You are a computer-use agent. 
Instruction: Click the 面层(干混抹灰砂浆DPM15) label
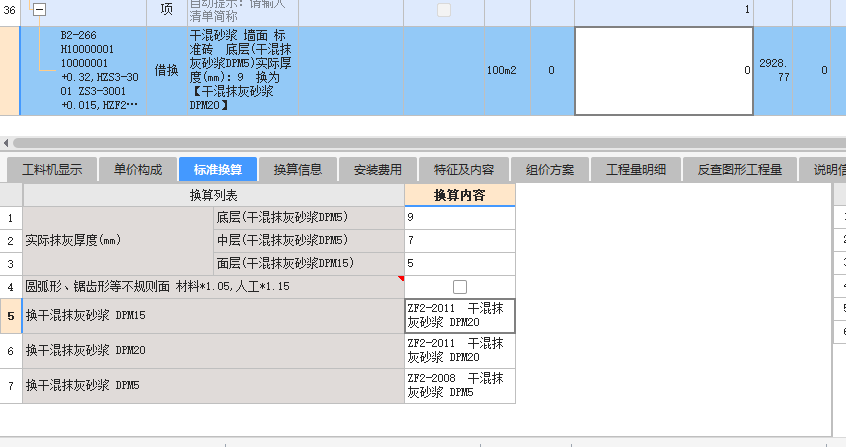(x=309, y=264)
